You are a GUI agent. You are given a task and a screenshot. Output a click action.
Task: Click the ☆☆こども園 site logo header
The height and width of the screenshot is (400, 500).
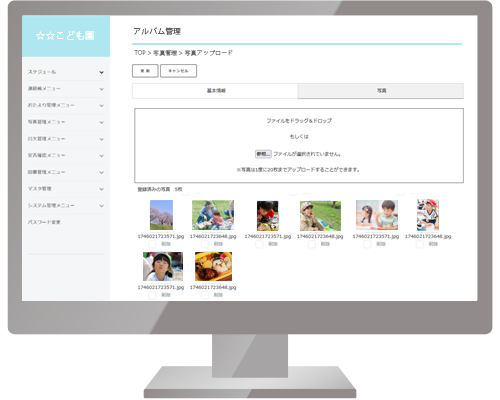(66, 36)
